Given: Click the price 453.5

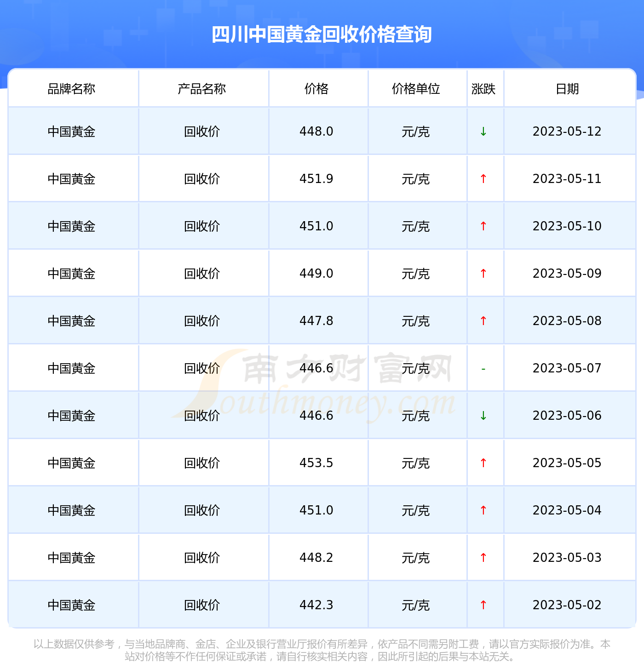Looking at the screenshot, I should pyautogui.click(x=316, y=463).
